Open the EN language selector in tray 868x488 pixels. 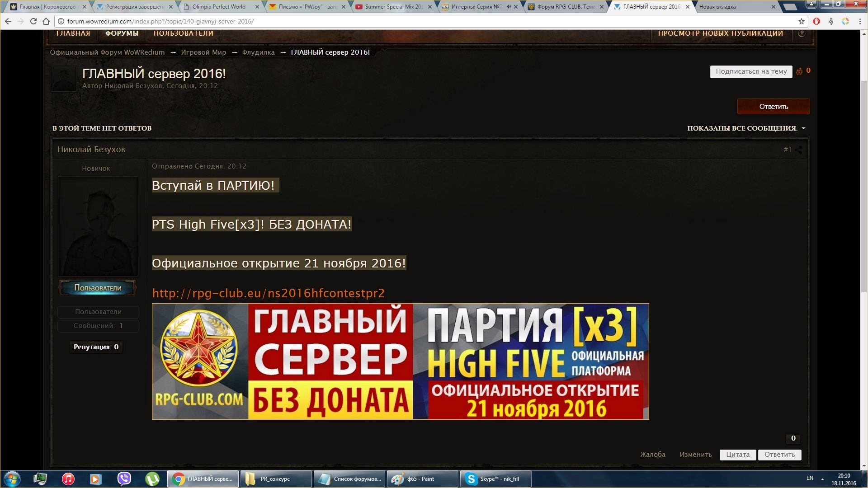pos(810,478)
